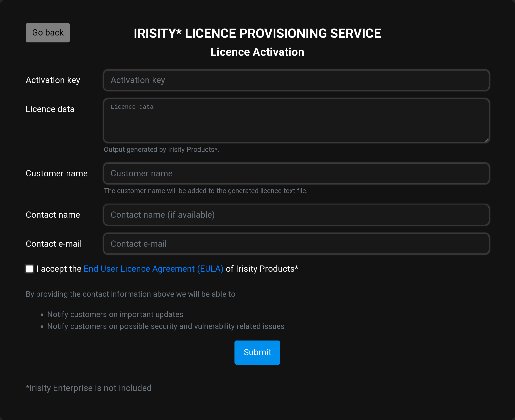The height and width of the screenshot is (420, 515).
Task: Click the Contact name input field
Action: tap(296, 215)
